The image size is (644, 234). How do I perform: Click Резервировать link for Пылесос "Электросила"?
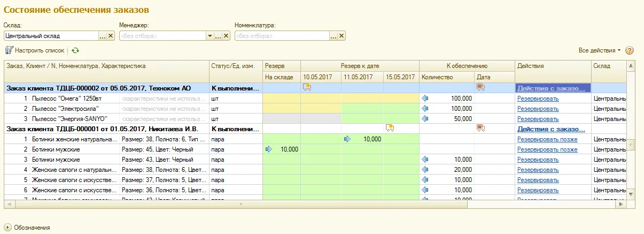pos(538,109)
